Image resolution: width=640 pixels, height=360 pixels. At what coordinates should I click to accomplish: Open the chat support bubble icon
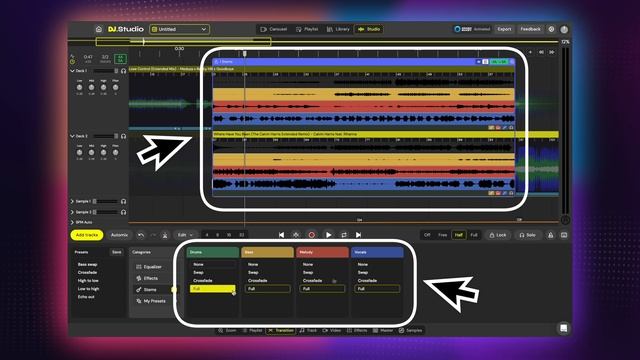click(564, 328)
